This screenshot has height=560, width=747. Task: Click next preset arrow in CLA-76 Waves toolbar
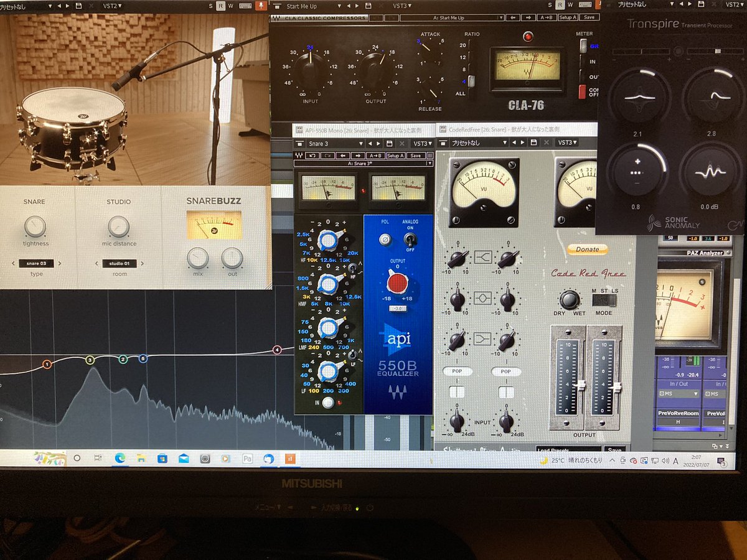tap(528, 17)
